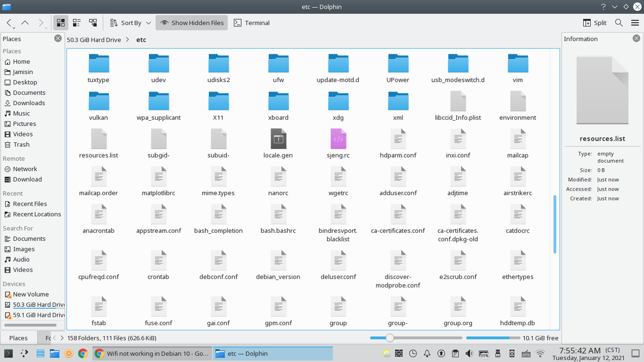Switch to Details tree view mode

coord(93,23)
